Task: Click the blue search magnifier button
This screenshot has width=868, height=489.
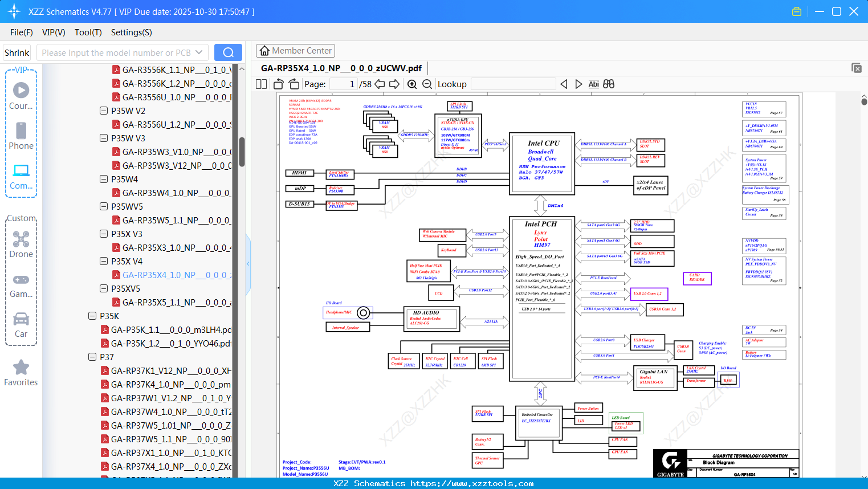Action: pyautogui.click(x=228, y=52)
